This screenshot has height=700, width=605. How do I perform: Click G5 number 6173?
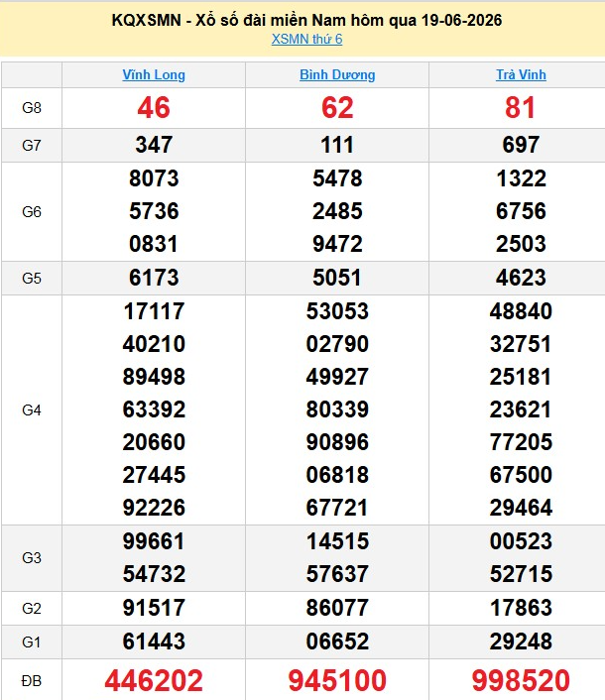tap(154, 278)
